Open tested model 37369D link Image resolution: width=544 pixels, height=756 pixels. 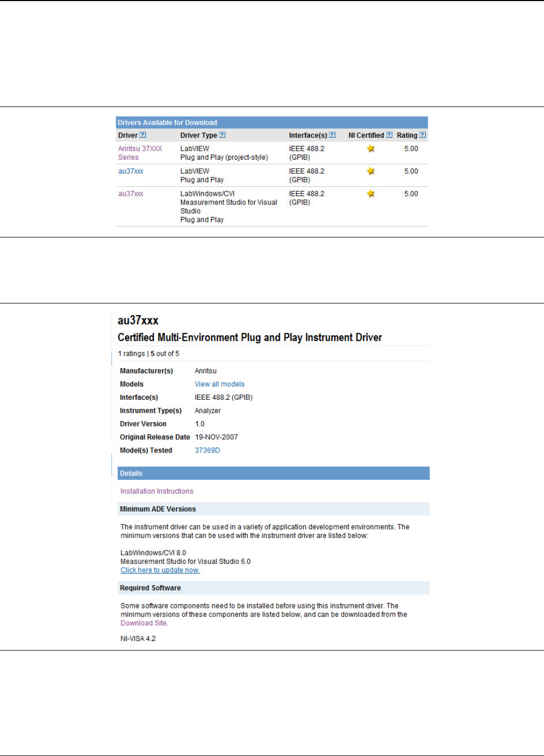click(x=207, y=450)
